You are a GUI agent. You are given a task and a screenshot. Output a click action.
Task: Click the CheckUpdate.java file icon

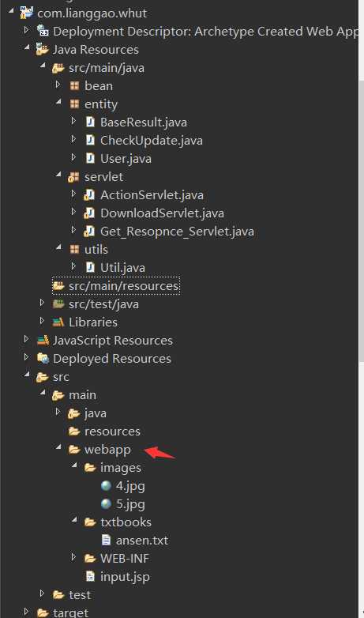click(90, 141)
